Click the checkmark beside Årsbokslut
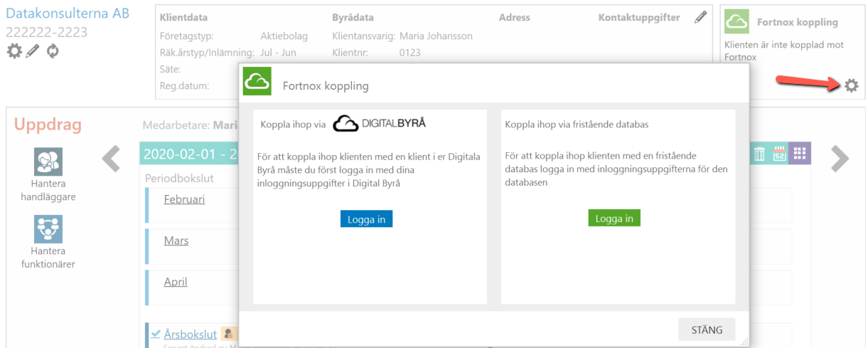The image size is (868, 348). [156, 333]
